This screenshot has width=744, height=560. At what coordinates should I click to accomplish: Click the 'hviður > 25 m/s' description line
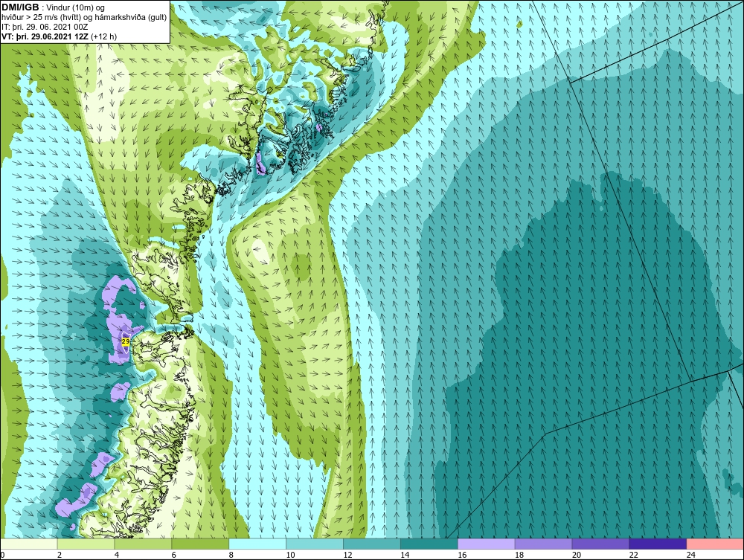tap(84, 18)
